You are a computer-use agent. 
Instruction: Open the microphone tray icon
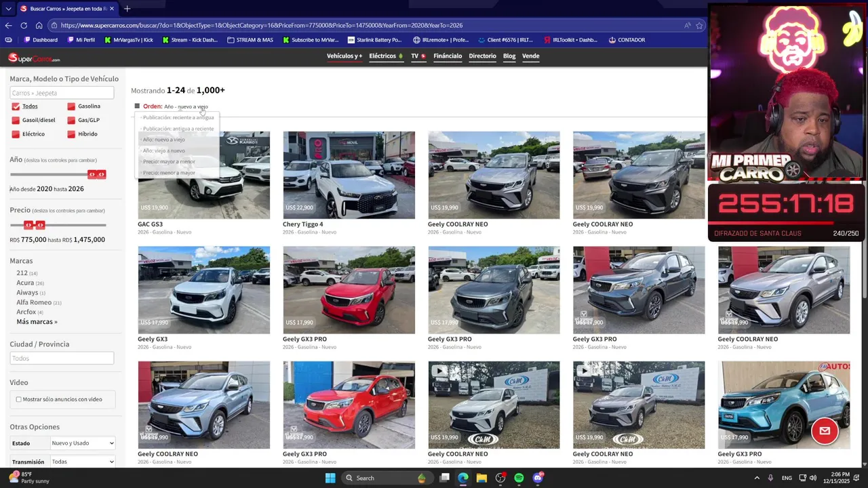pyautogui.click(x=771, y=478)
